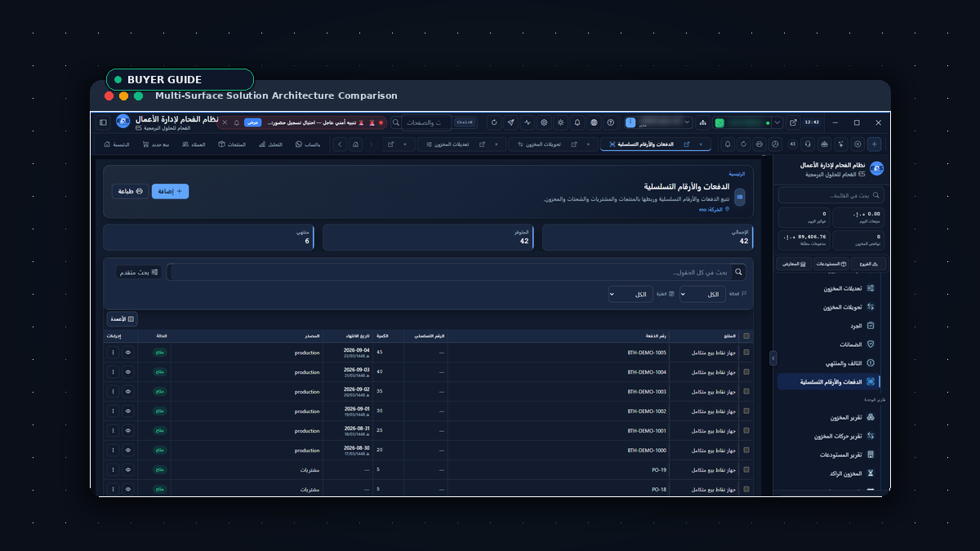The width and height of the screenshot is (980, 551).
Task: Check the row checkbox for BTH-DEMO-1003
Action: click(x=746, y=392)
